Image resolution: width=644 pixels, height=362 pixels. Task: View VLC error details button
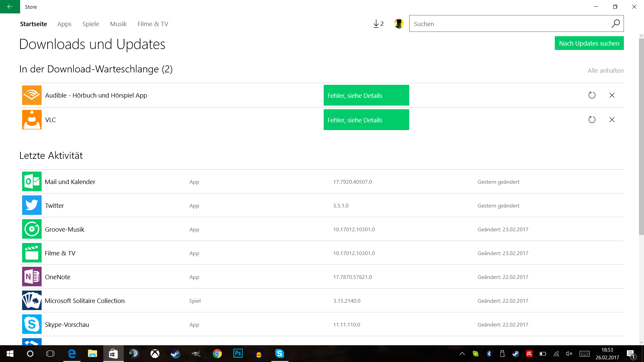click(366, 120)
